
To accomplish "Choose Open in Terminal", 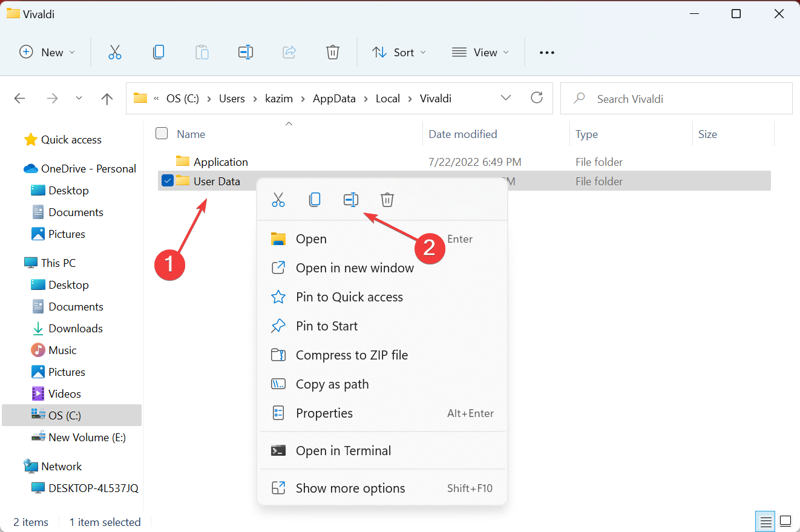I will pos(382,451).
